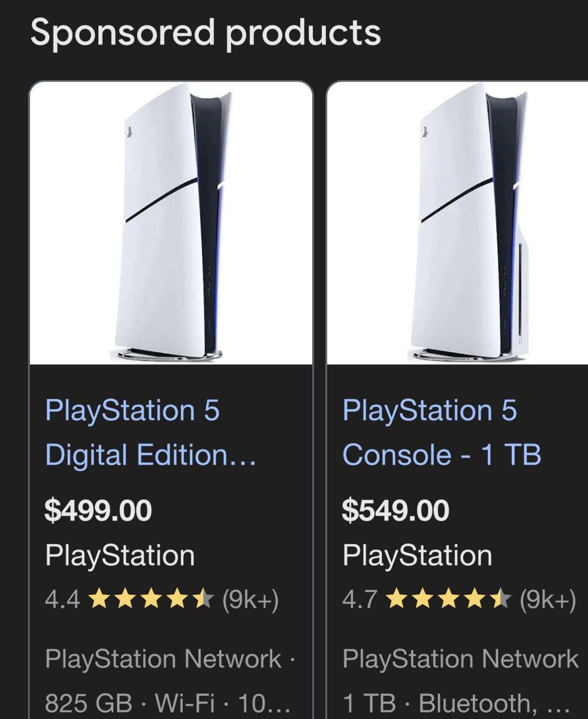Click the PlayStation brand name on right card
This screenshot has width=588, height=719.
coord(417,556)
